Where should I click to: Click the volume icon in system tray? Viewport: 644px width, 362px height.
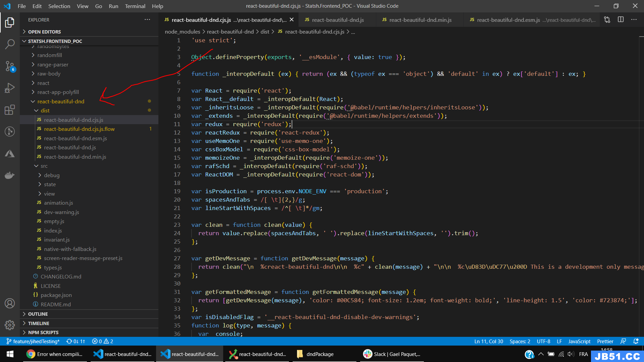coord(571,354)
